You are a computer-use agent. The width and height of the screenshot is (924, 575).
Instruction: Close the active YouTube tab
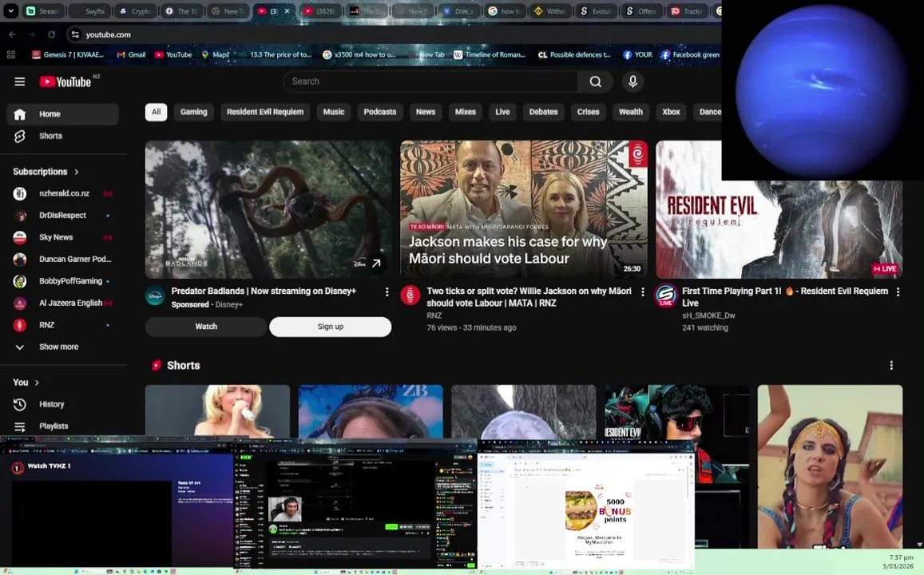coord(287,11)
